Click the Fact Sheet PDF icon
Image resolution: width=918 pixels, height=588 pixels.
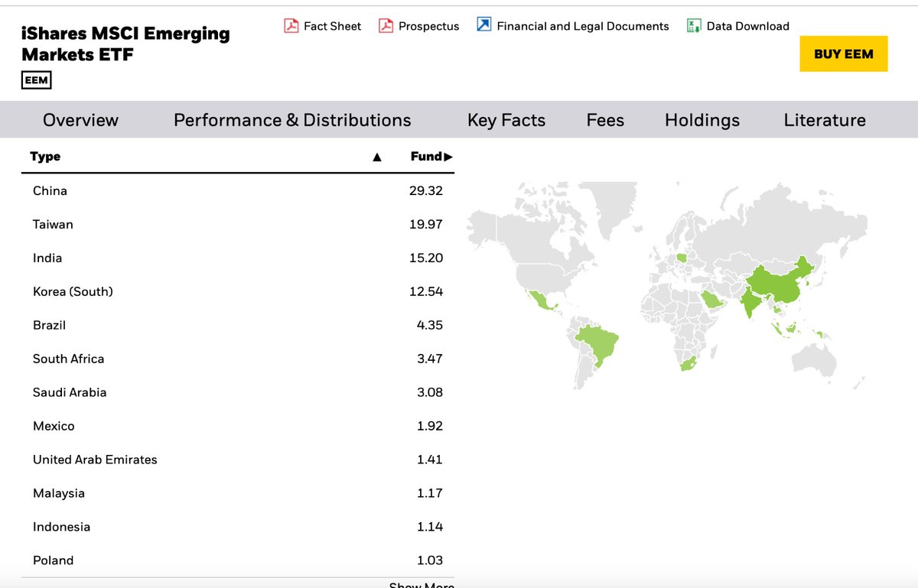pyautogui.click(x=291, y=26)
